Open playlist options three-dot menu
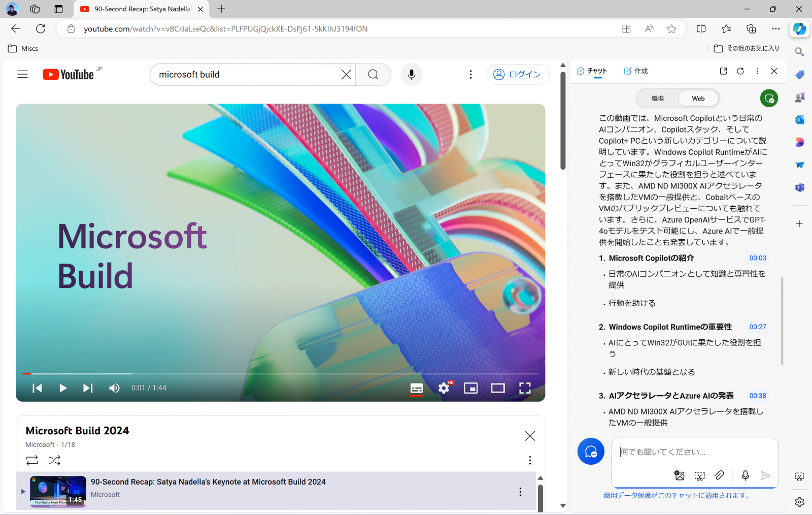Image resolution: width=812 pixels, height=515 pixels. (x=530, y=460)
